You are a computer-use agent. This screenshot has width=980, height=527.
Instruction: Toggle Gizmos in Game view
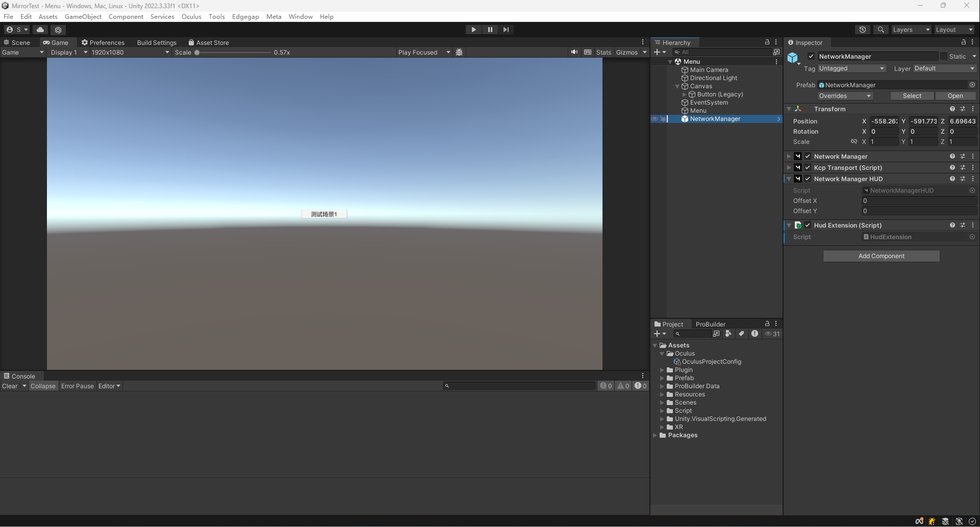pos(627,52)
